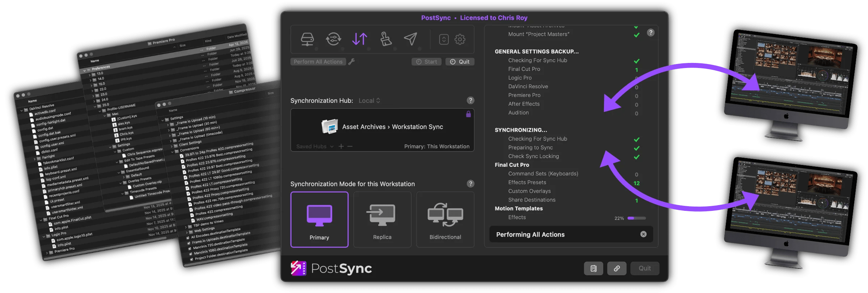Collapse Conversions folder in Compressor window

(x=173, y=151)
